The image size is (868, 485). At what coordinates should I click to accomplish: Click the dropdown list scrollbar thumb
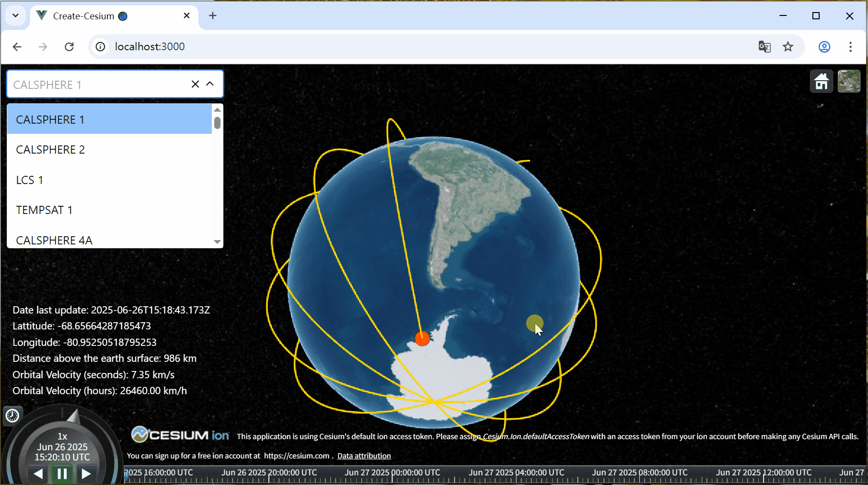[218, 123]
